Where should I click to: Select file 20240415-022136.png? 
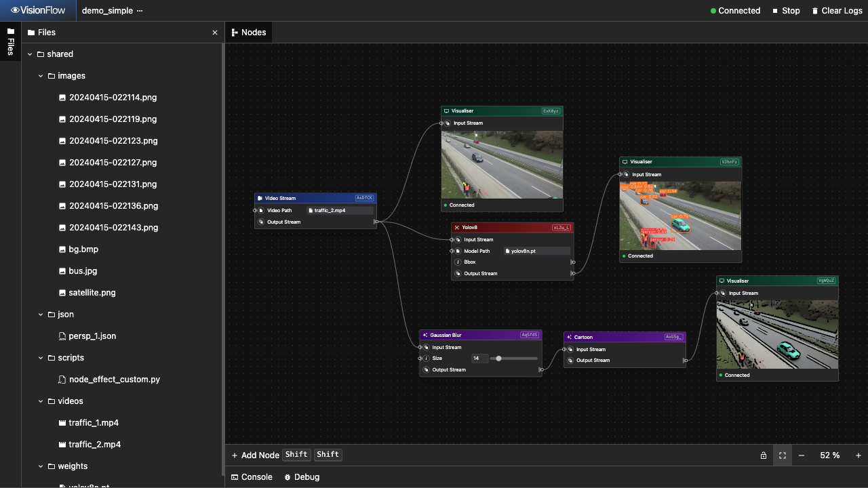coord(108,206)
